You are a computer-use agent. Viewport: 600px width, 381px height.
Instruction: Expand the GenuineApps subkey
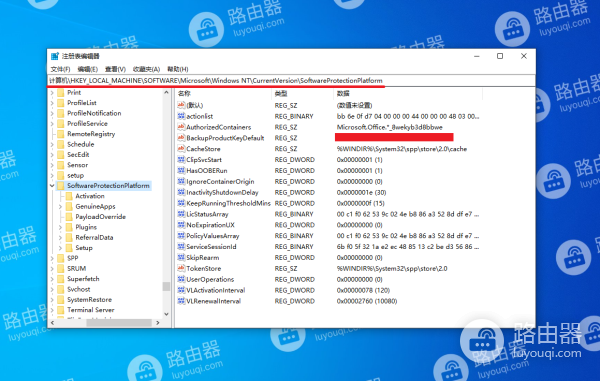[x=60, y=207]
